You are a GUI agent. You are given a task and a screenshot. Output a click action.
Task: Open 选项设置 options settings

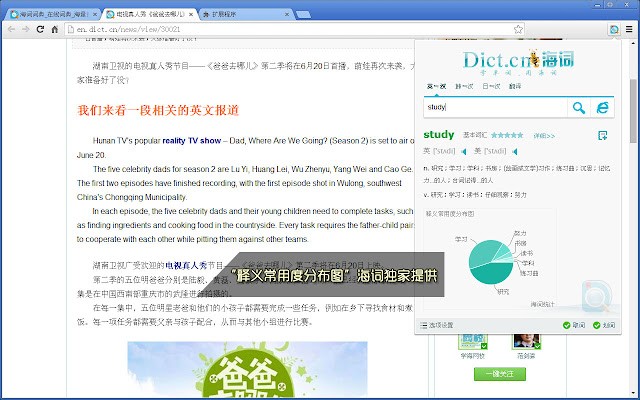tap(436, 325)
